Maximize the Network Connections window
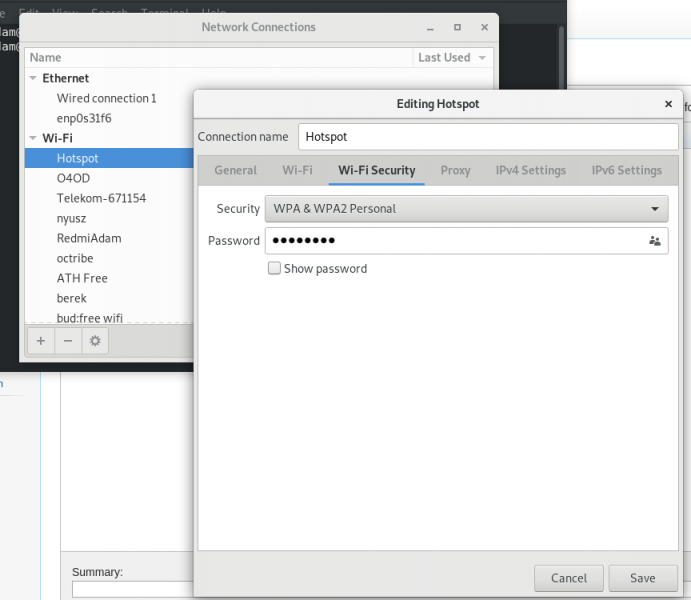 pos(457,27)
